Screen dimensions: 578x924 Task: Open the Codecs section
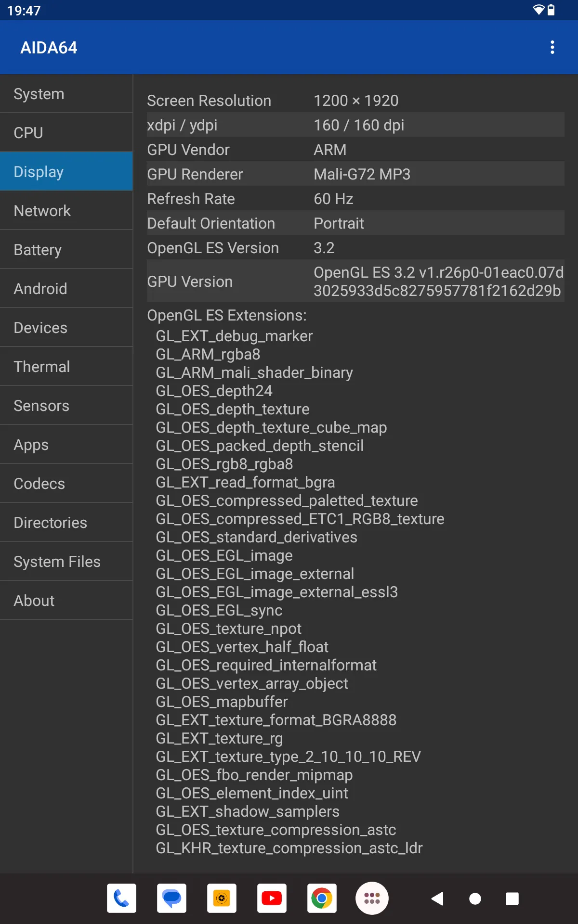point(66,484)
